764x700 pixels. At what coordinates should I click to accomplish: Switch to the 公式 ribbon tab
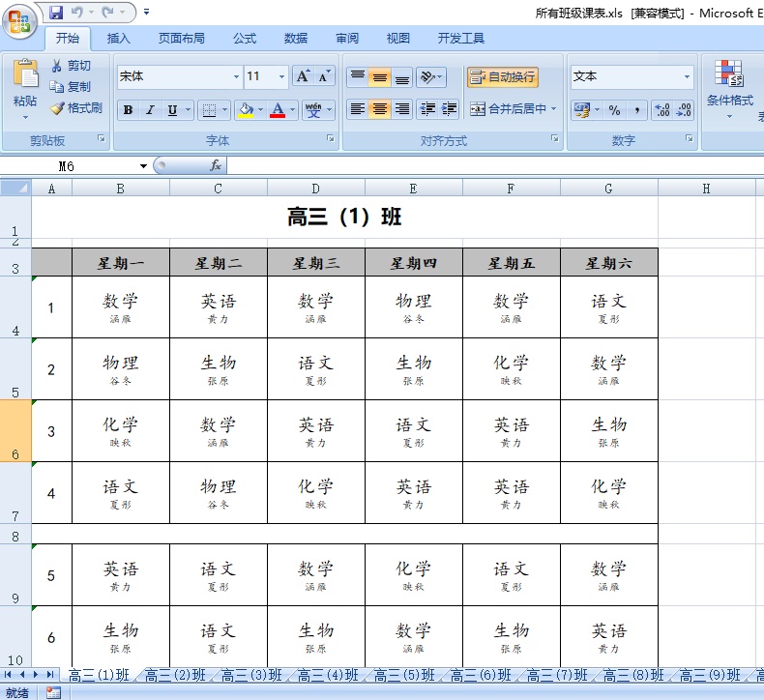point(245,38)
